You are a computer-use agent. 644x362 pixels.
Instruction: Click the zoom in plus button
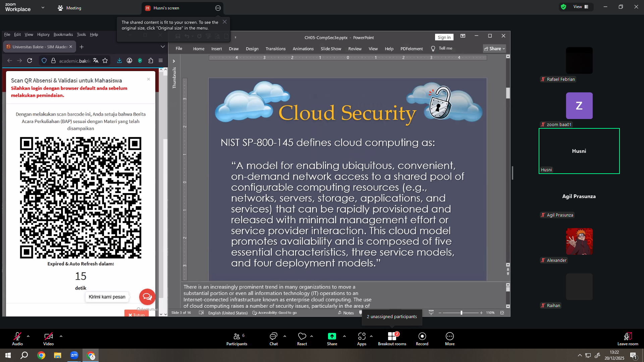coord(481,313)
